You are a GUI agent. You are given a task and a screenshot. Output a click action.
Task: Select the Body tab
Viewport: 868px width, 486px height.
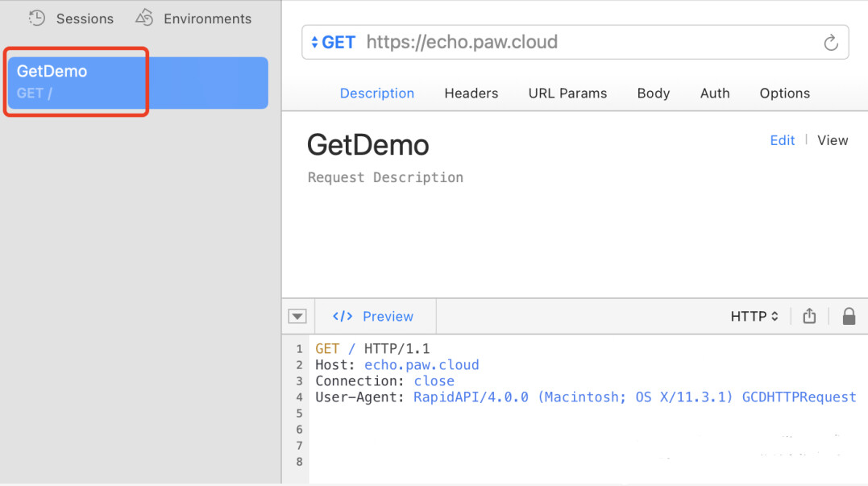(654, 93)
